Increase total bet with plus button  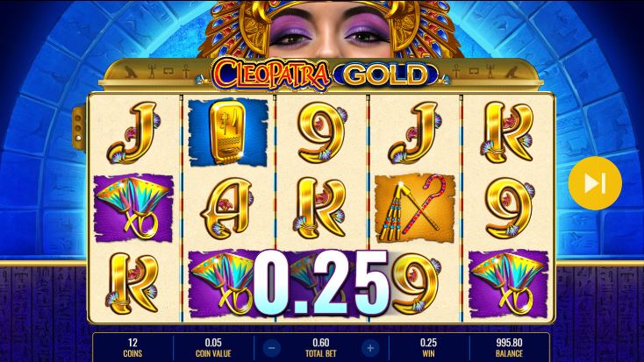coord(370,348)
